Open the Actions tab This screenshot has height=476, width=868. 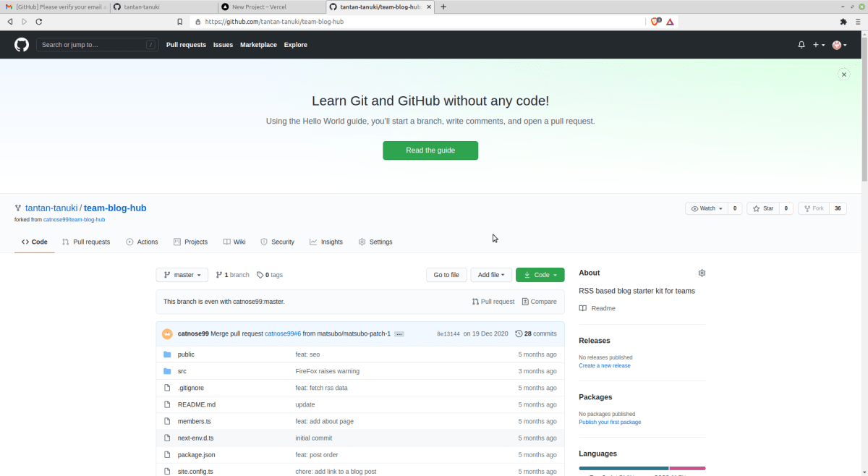[x=142, y=242]
